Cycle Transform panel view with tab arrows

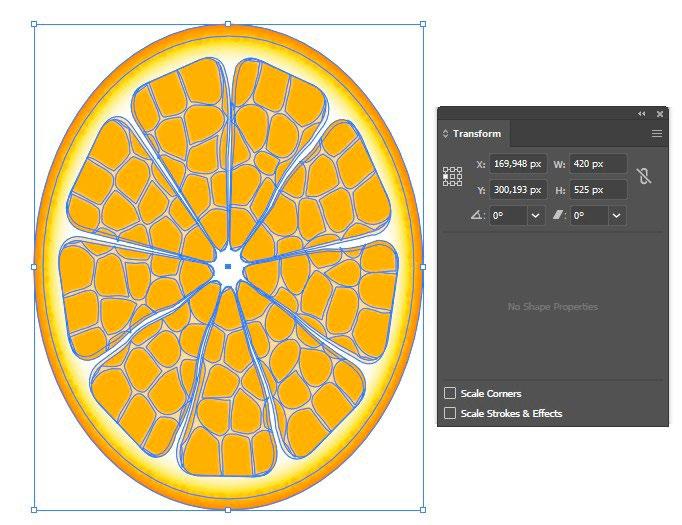(x=445, y=134)
